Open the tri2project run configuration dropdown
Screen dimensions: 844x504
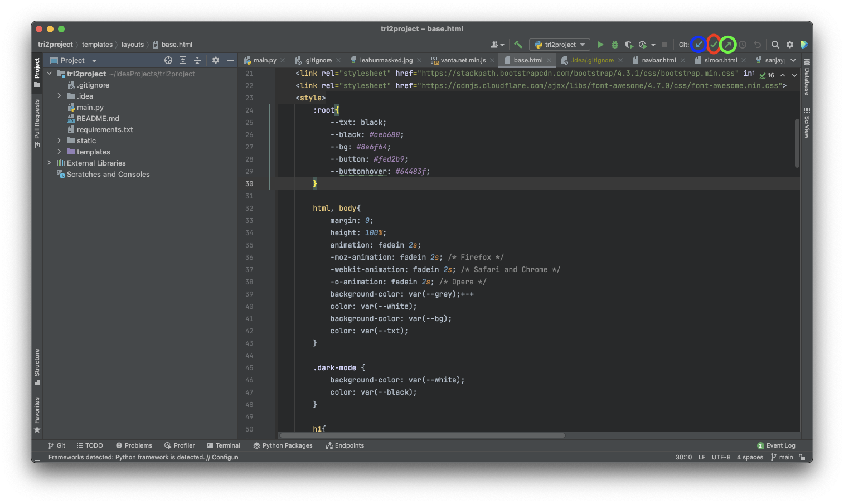[x=560, y=45]
